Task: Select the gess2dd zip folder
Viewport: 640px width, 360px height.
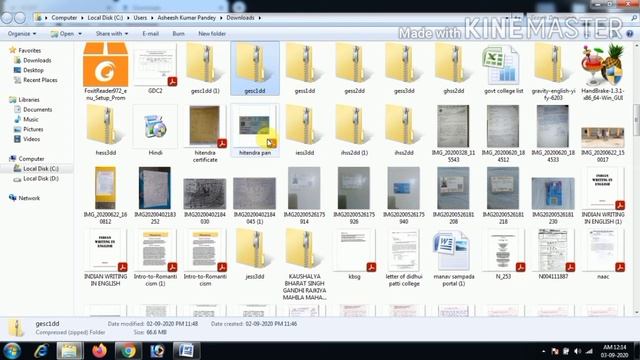Action: pyautogui.click(x=354, y=64)
